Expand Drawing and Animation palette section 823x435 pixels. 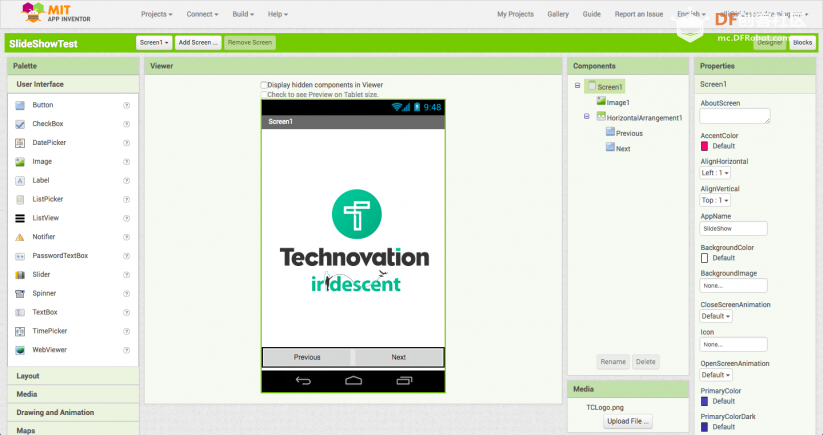[x=73, y=412]
